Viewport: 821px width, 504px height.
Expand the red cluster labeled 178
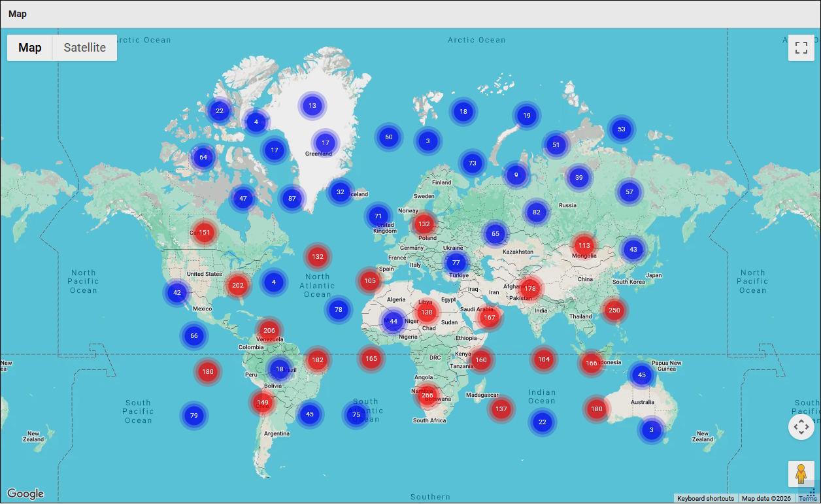point(530,288)
